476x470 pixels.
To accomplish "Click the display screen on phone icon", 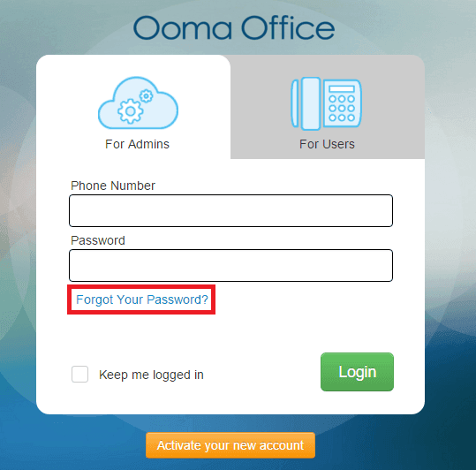I will click(x=342, y=88).
